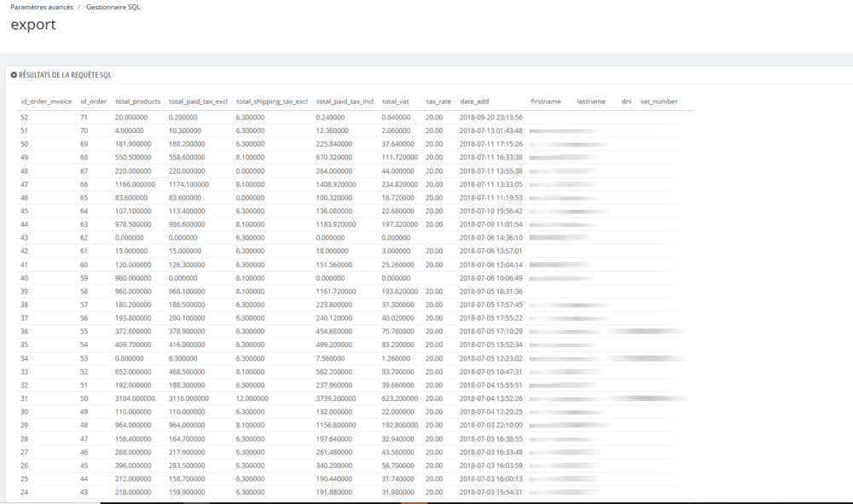The width and height of the screenshot is (853, 504).
Task: Select the cell showing date 2018-09-20 23:13:56
Action: (x=487, y=118)
